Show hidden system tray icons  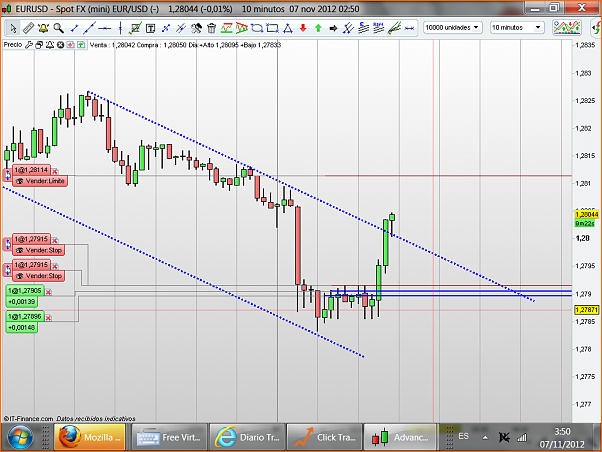point(486,437)
